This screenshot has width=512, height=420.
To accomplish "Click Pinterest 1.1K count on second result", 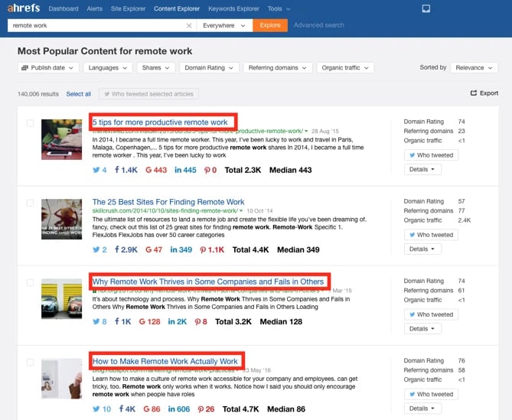I will click(213, 249).
